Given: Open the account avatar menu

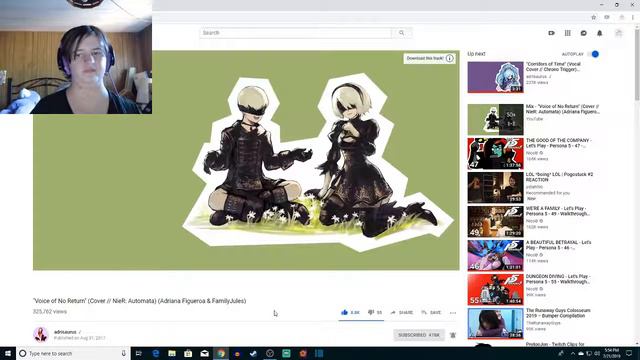Looking at the screenshot, I should click(x=619, y=33).
